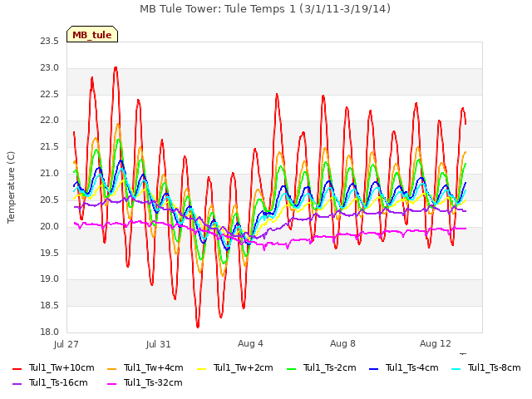Click the 23.0 y-axis tick label

pos(50,68)
